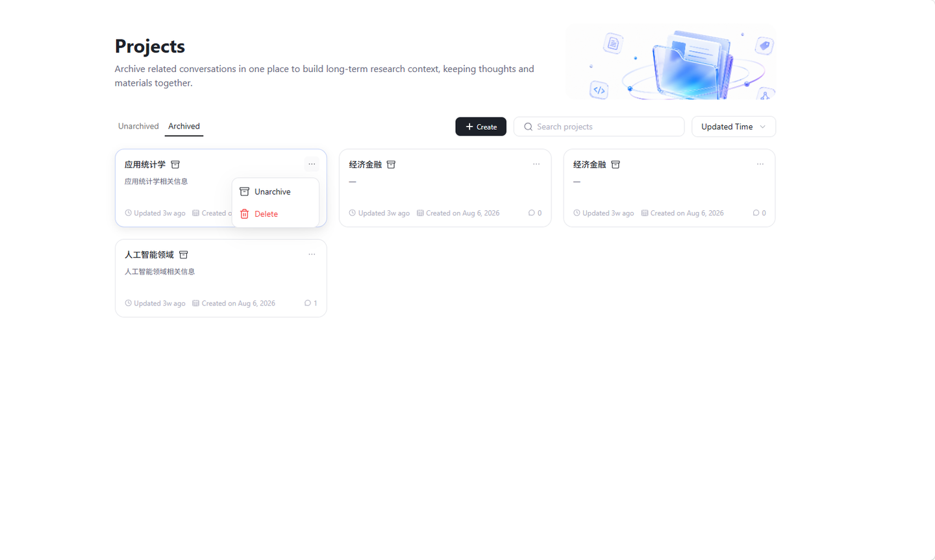Click archive box icon beside 应用统计学
This screenshot has height=560, width=935.
tap(175, 165)
